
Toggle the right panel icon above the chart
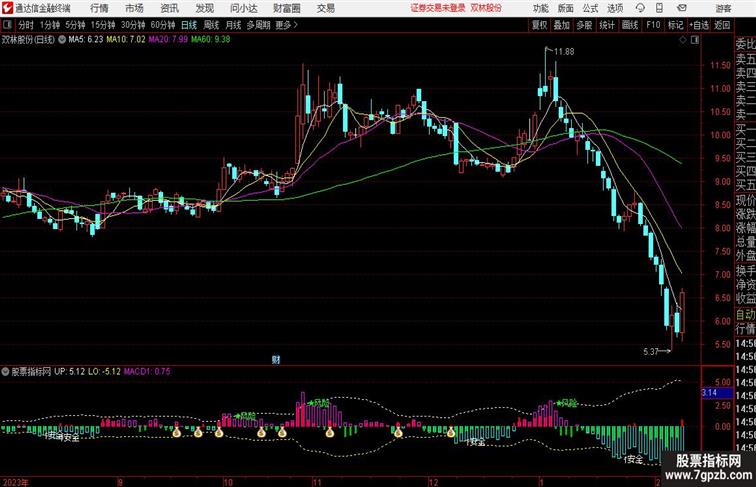(695, 40)
